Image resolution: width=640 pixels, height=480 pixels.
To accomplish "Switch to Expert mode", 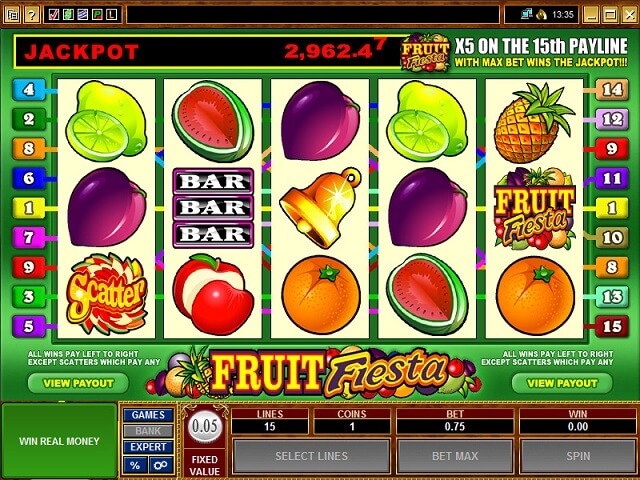I will click(x=148, y=447).
